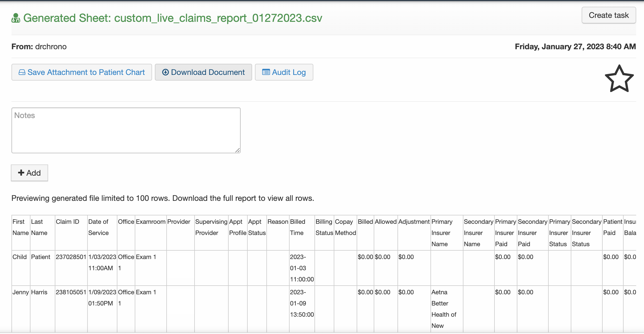The height and width of the screenshot is (334, 644).
Task: Click the Create task button
Action: (609, 15)
